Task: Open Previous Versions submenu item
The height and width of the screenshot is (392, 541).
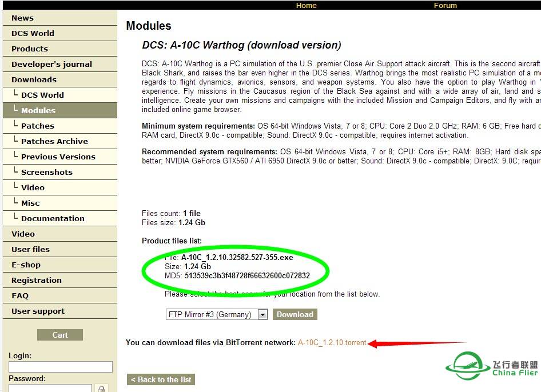Action: tap(59, 157)
